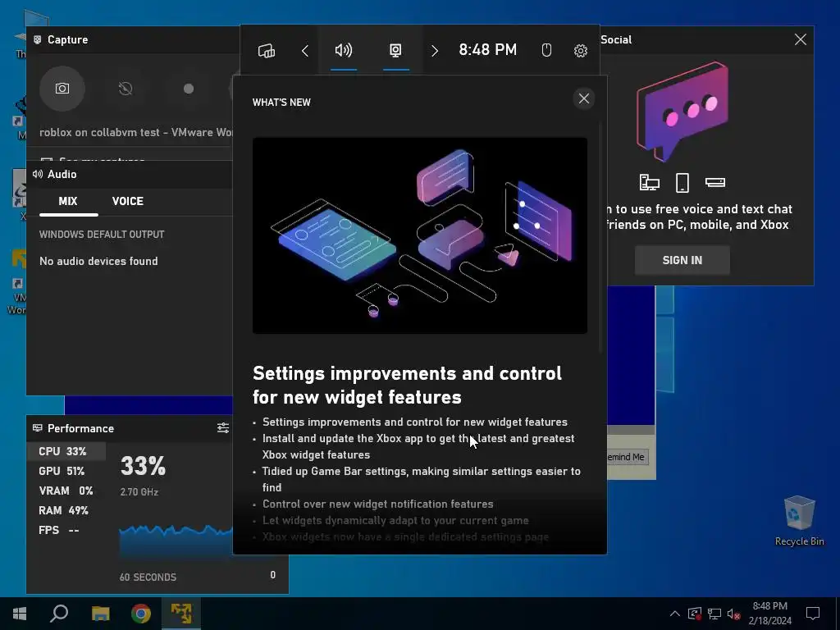Go to previous widgets with left chevron
This screenshot has width=840, height=630.
point(305,51)
